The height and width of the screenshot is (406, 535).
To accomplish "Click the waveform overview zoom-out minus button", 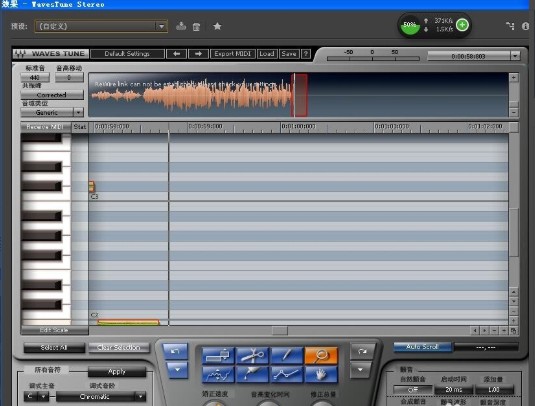I will click(x=514, y=112).
